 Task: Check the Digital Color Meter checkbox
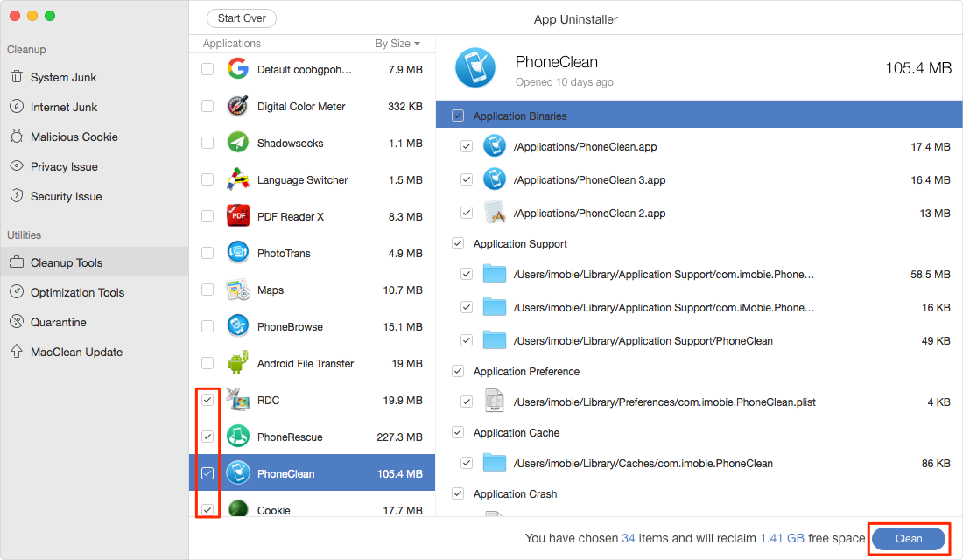click(x=207, y=106)
